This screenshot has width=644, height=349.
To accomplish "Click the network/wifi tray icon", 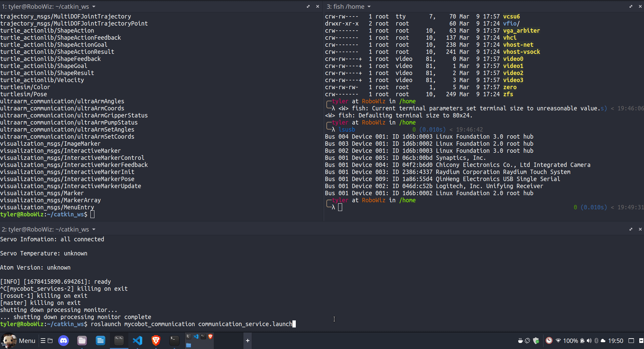I will (x=558, y=341).
